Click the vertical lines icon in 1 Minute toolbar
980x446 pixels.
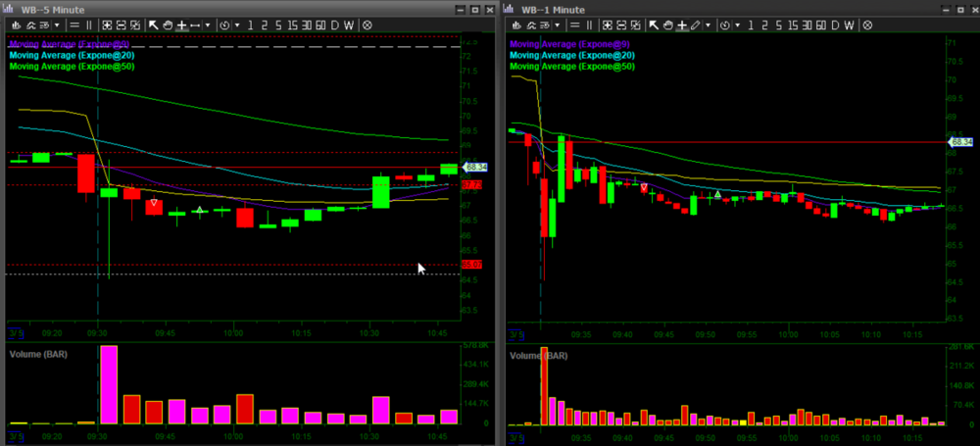(x=589, y=25)
